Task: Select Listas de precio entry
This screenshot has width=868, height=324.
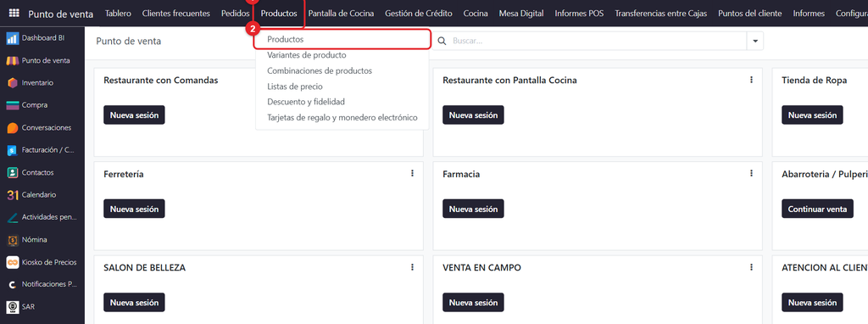Action: tap(342, 87)
